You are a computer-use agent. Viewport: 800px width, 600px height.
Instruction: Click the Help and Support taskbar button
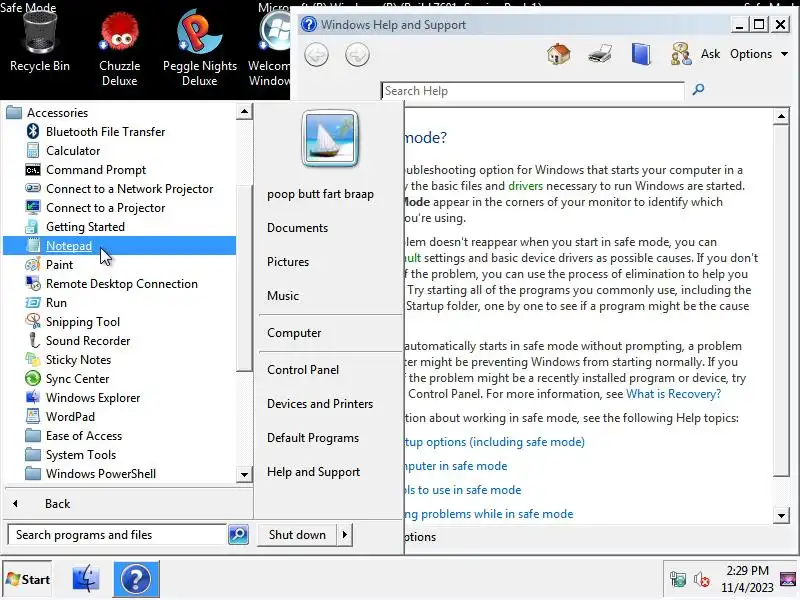pos(136,579)
